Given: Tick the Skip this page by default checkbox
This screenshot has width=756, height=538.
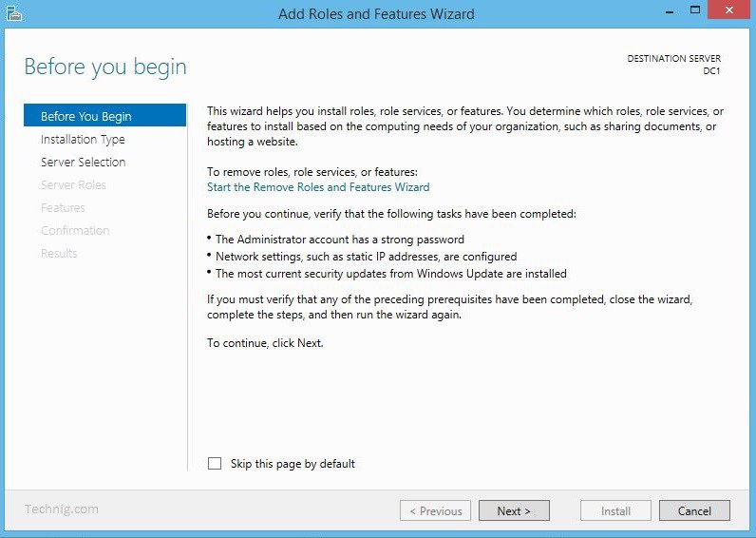Looking at the screenshot, I should [215, 464].
